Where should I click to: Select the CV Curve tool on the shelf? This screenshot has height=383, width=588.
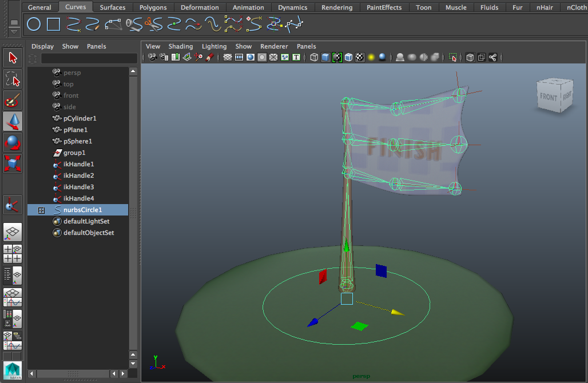coord(73,24)
